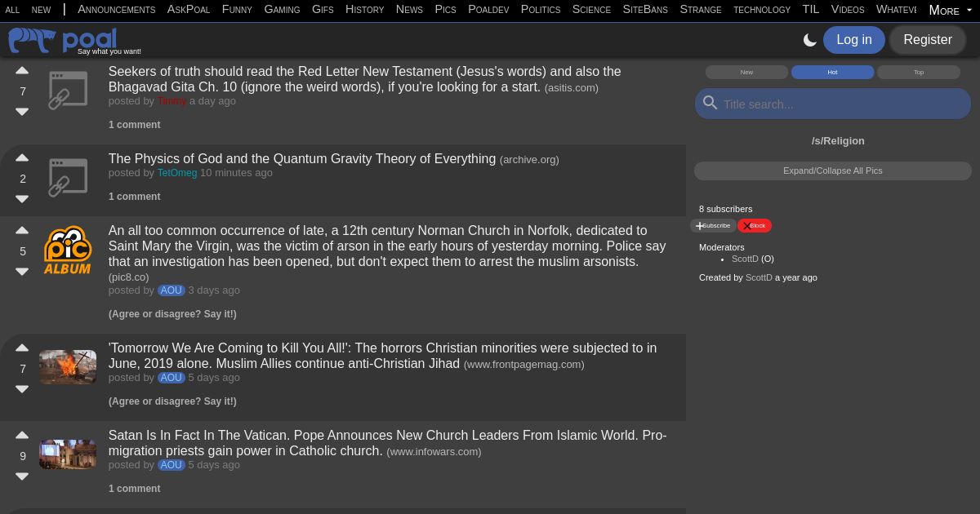Screen dimensions: 980x514
Task: Open Pics in top navigation
Action: pos(445,10)
